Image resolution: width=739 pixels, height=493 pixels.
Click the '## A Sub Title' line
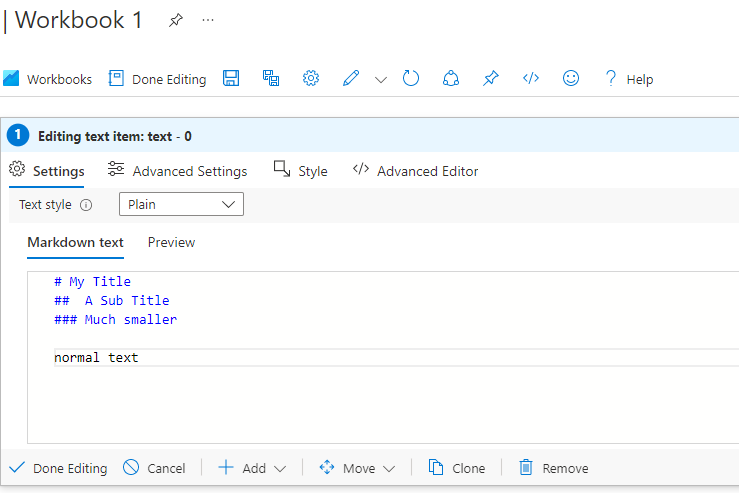[112, 300]
